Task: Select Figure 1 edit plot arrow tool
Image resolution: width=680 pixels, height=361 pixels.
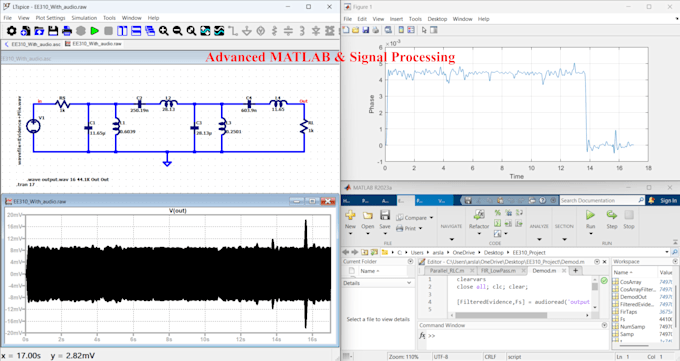Action: (424, 30)
